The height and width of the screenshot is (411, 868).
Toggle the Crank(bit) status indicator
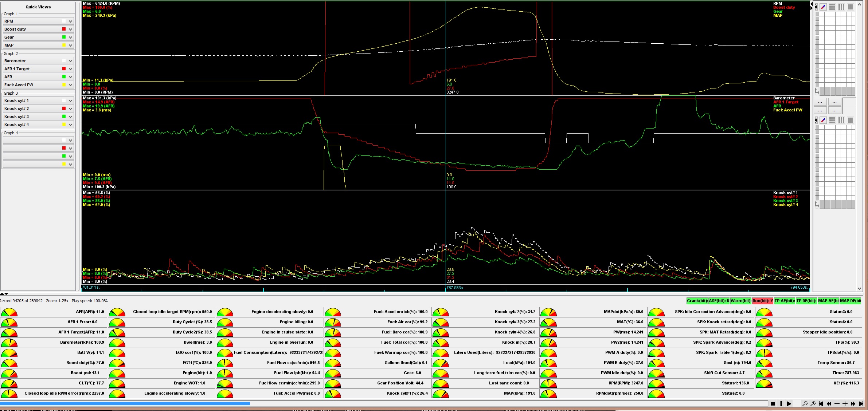pyautogui.click(x=697, y=301)
